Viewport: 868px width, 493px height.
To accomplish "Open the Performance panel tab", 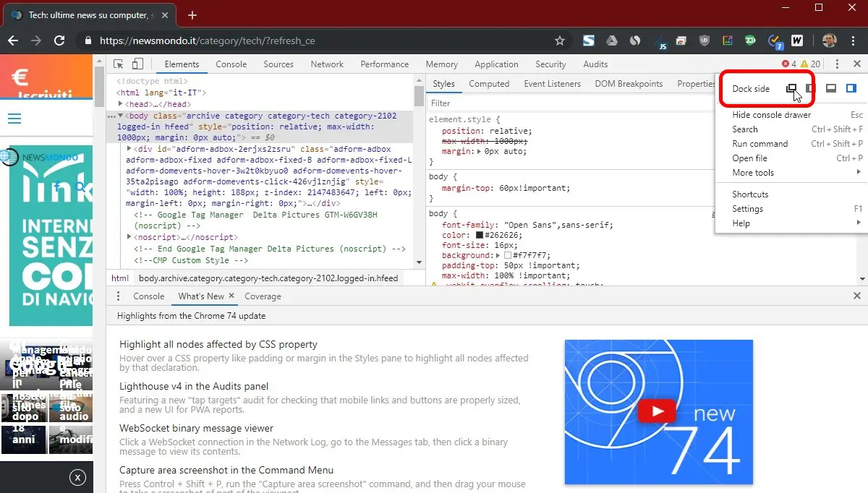I will (x=385, y=64).
